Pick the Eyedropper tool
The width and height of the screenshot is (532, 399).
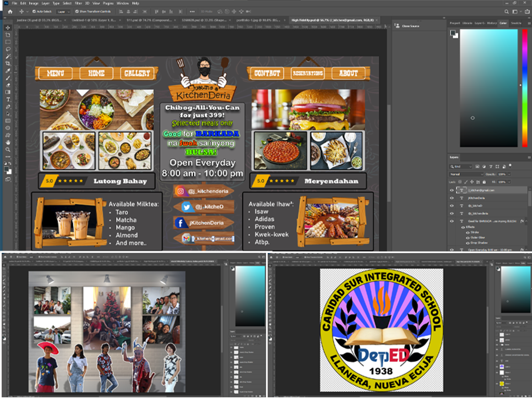(x=8, y=71)
